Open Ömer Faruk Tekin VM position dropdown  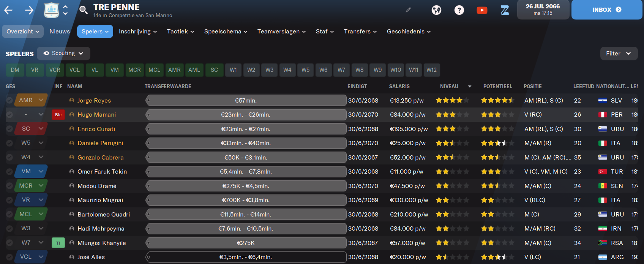pos(31,171)
